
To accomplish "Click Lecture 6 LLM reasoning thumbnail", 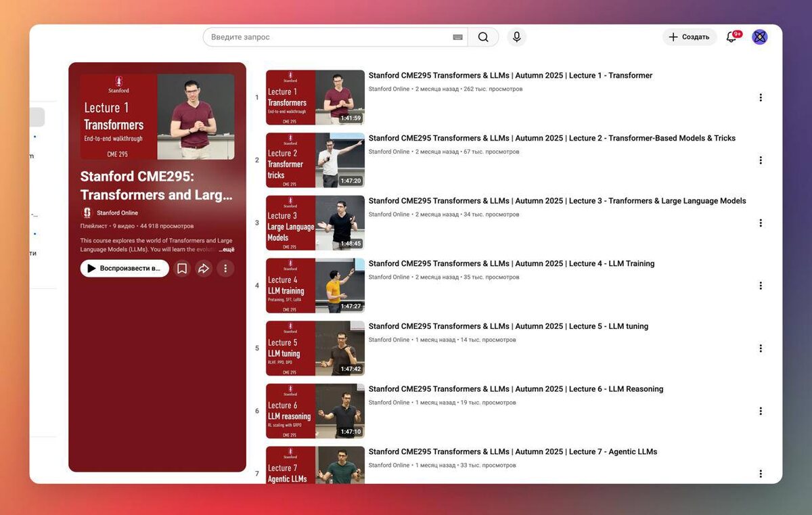I will (x=315, y=411).
